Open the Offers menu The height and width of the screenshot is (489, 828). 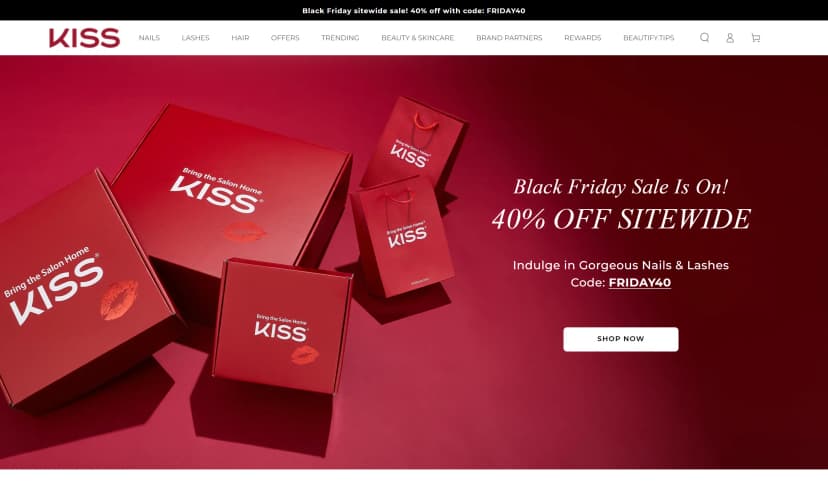pos(285,37)
